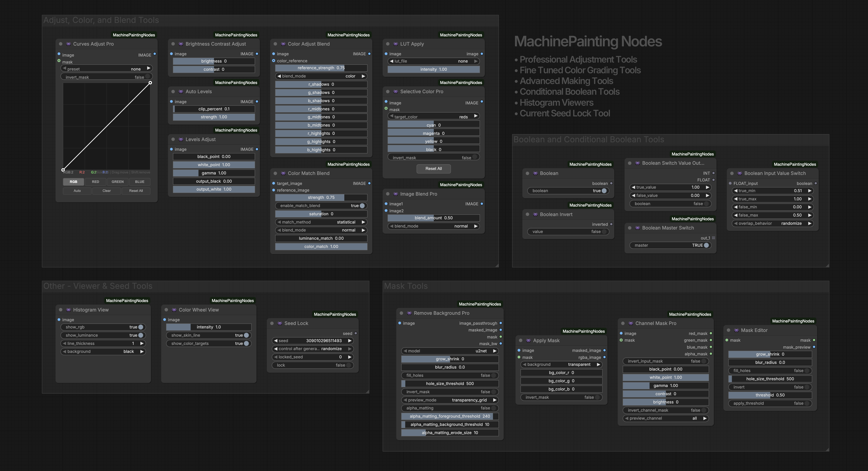Click the Color Adjust Blend node icon
Image resolution: width=868 pixels, height=471 pixels.
(283, 44)
